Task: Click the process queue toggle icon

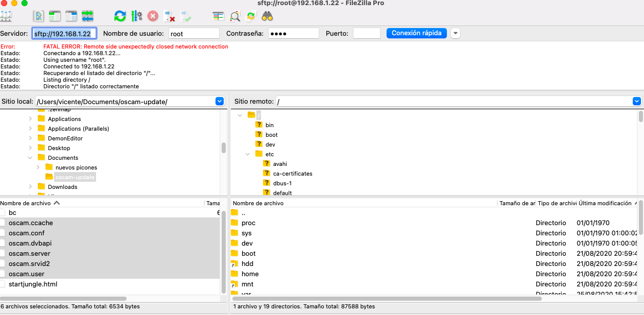Action: click(x=136, y=16)
